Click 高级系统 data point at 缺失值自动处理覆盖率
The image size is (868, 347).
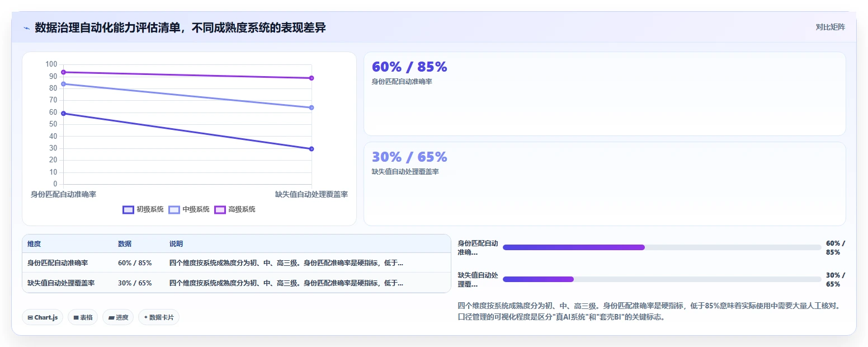pos(312,78)
